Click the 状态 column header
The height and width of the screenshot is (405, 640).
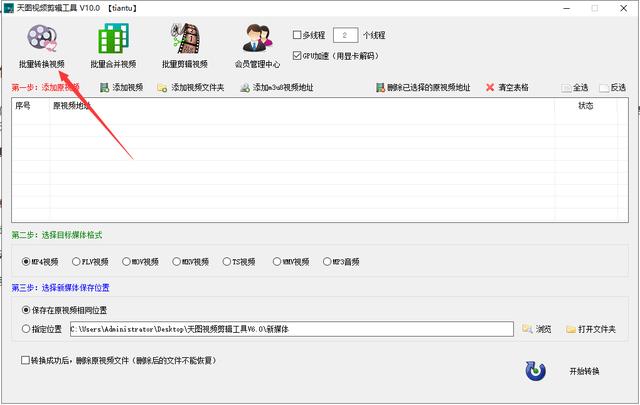coord(586,106)
